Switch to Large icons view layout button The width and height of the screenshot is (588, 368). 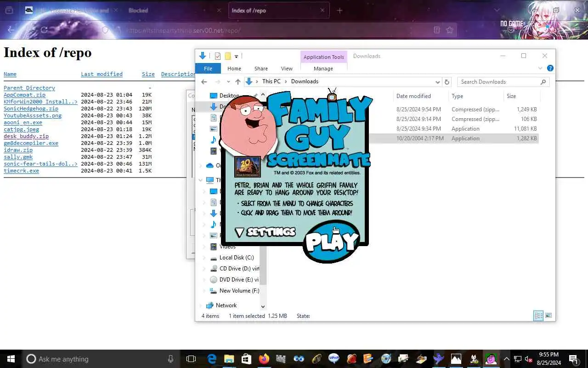tap(548, 316)
